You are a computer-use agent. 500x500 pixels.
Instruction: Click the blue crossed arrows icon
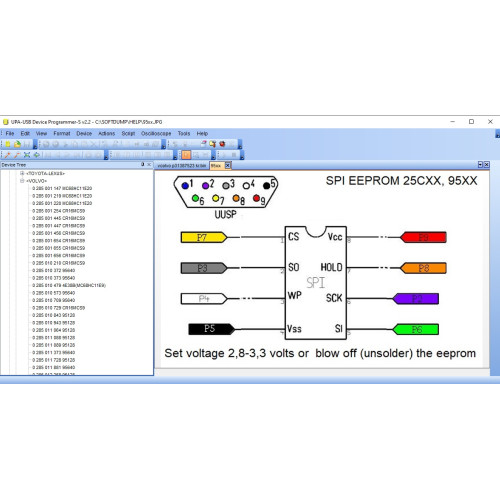(27, 155)
